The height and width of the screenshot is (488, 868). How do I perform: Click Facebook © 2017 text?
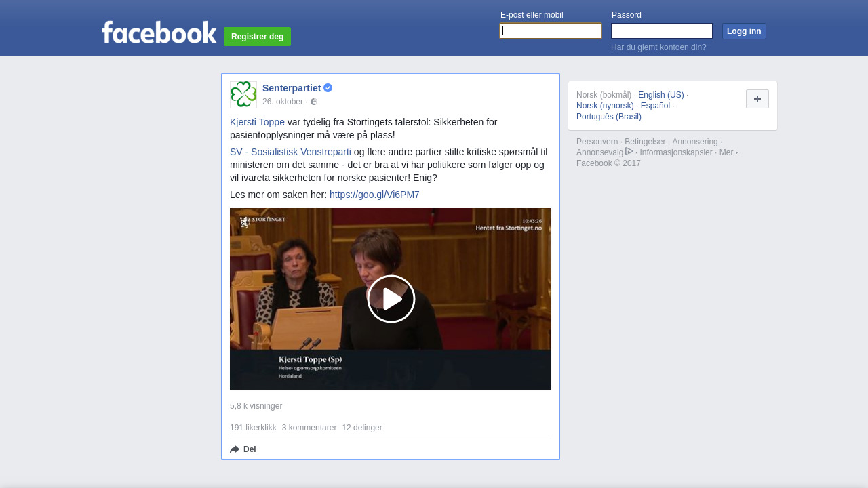[x=608, y=163]
